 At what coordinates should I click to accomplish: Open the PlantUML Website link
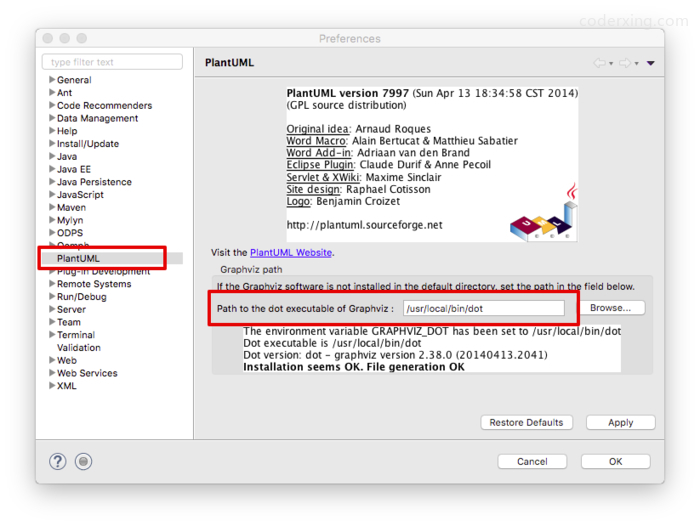291,252
